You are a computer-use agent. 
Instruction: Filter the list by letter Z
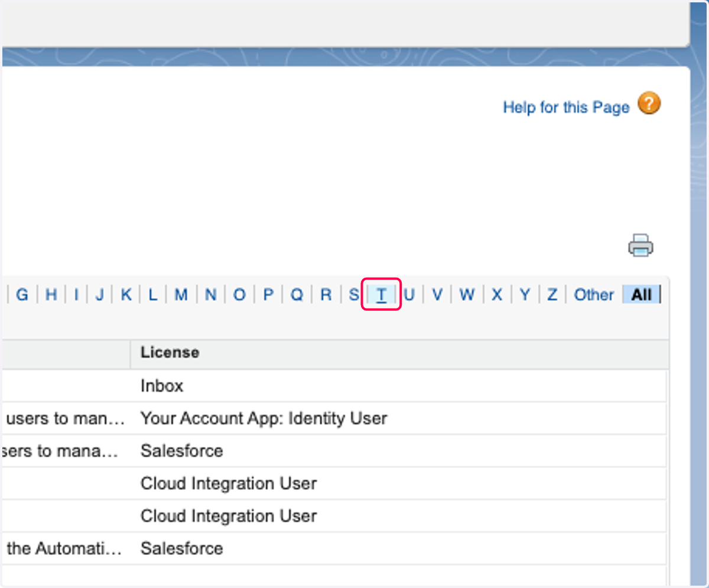pyautogui.click(x=552, y=294)
